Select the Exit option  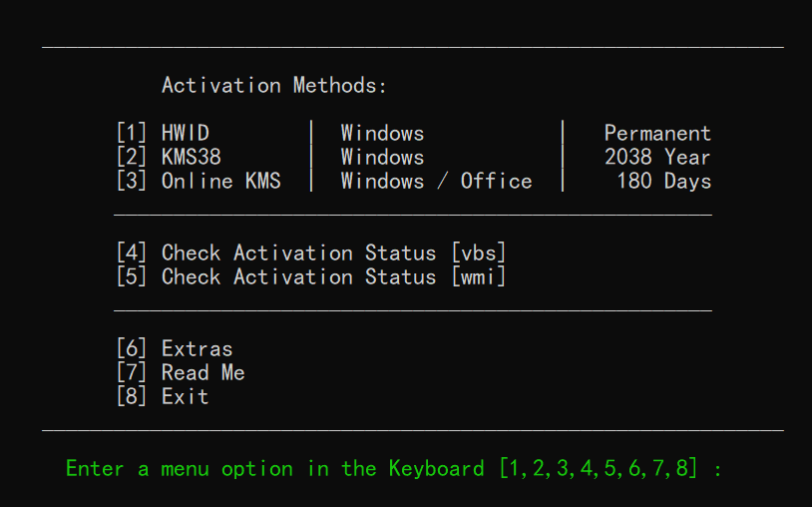pos(163,397)
